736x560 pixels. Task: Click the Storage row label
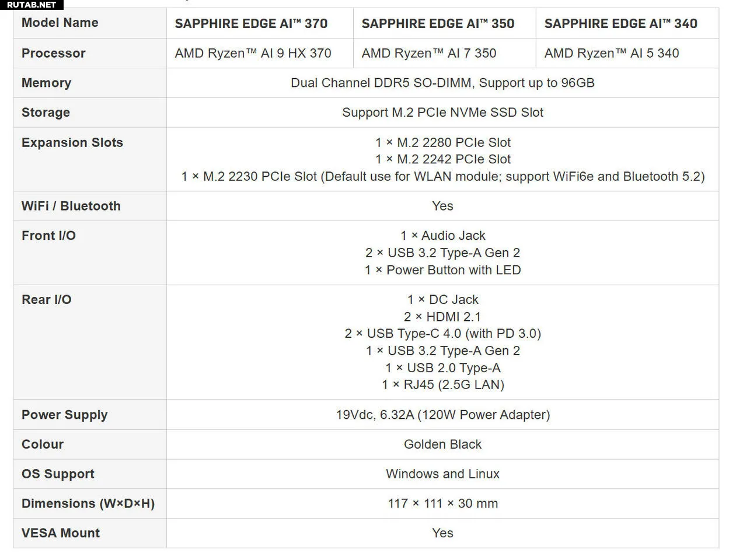click(46, 113)
